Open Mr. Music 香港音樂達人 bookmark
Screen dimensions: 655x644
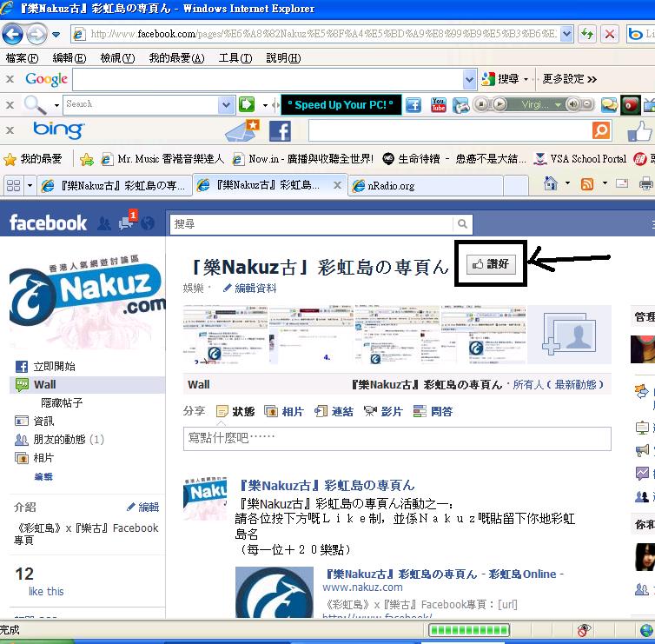[x=163, y=159]
